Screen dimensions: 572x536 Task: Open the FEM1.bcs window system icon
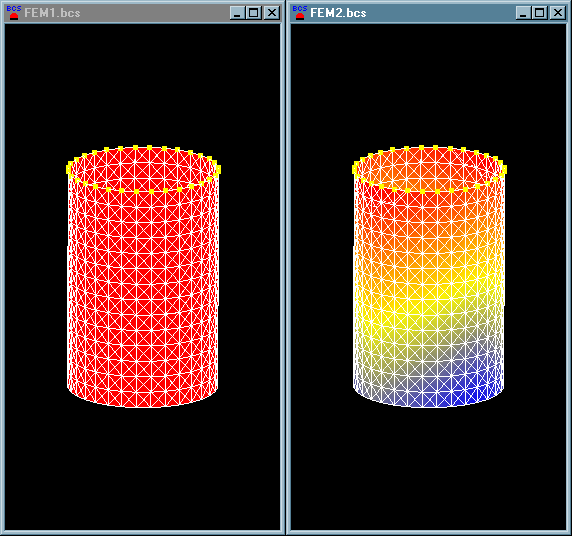(14, 13)
